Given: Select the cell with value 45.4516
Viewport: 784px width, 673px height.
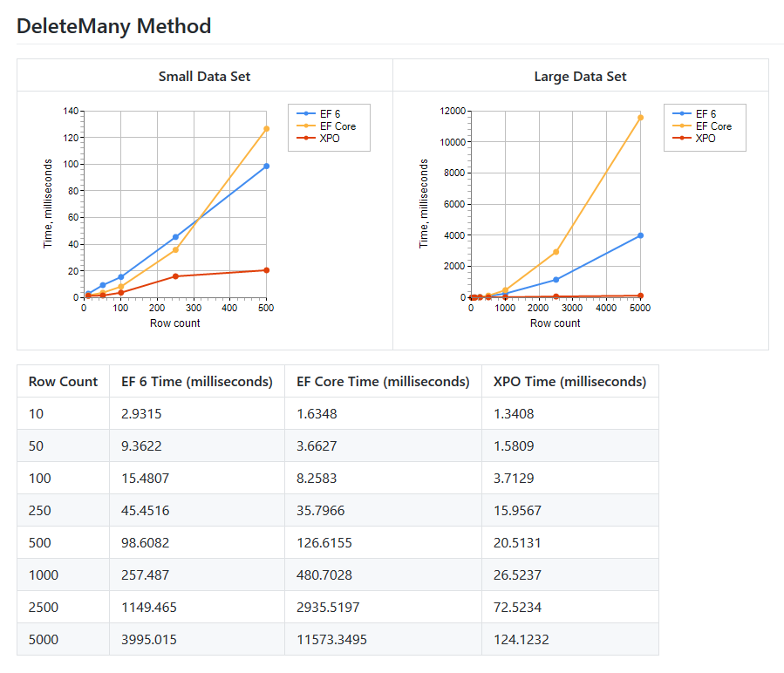Looking at the screenshot, I should [197, 511].
